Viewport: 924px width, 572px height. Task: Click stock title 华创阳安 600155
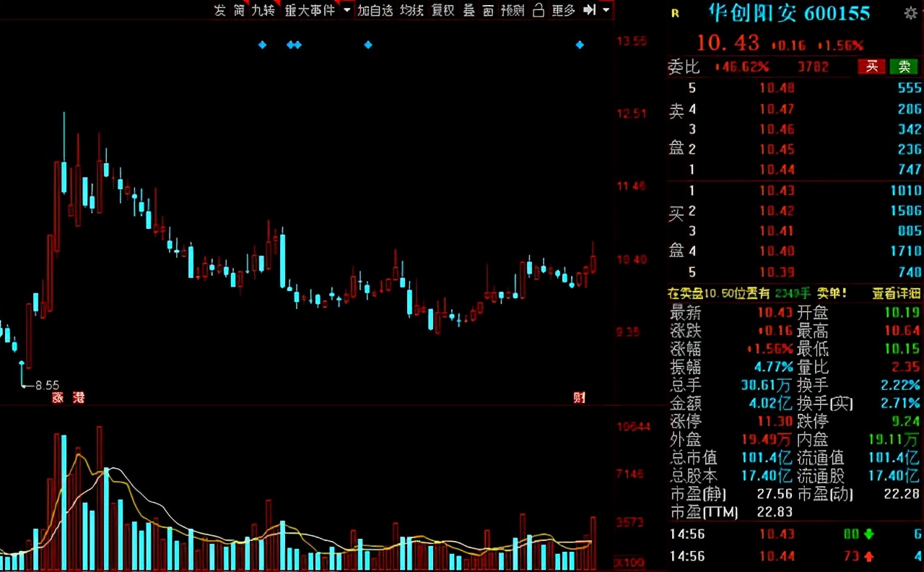click(788, 13)
